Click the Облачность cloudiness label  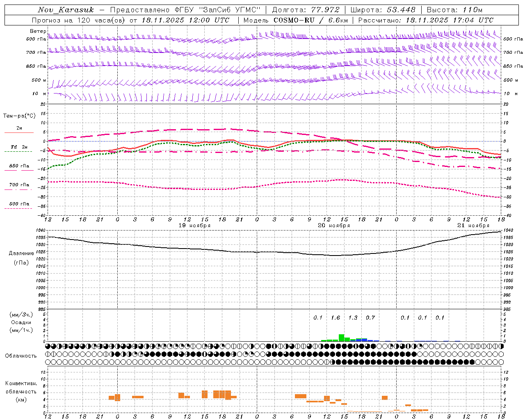pyautogui.click(x=21, y=356)
